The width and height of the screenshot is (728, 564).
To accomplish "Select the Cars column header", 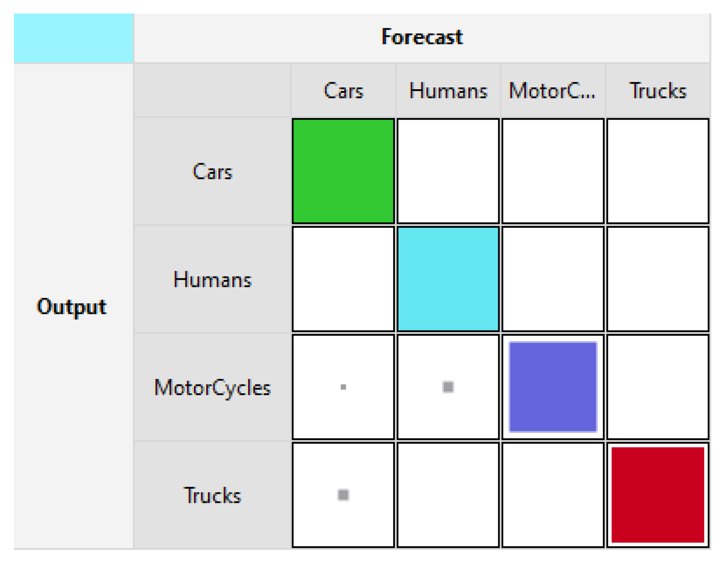I will pyautogui.click(x=343, y=90).
